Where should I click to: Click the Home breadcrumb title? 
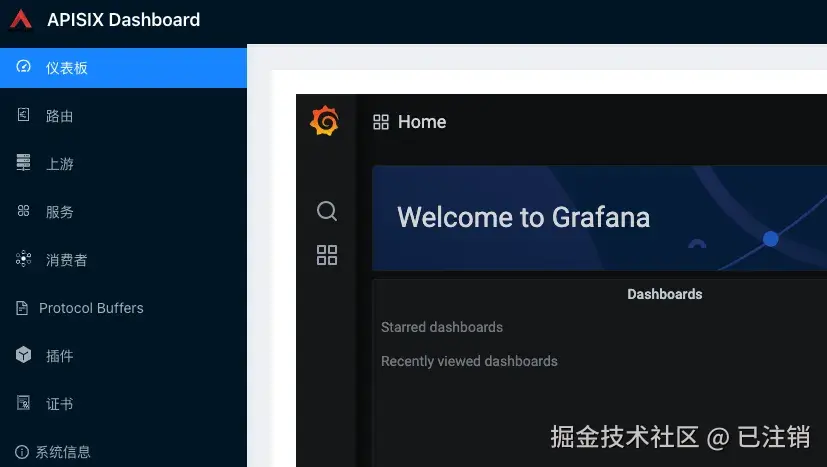pyautogui.click(x=422, y=122)
